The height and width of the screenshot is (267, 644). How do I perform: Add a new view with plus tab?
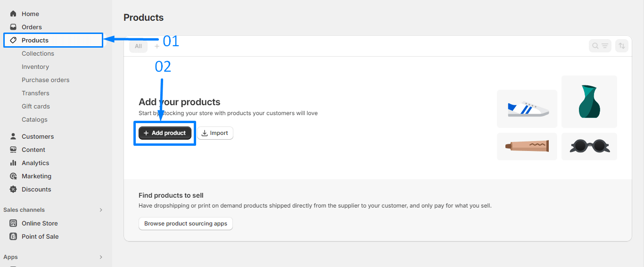[157, 46]
